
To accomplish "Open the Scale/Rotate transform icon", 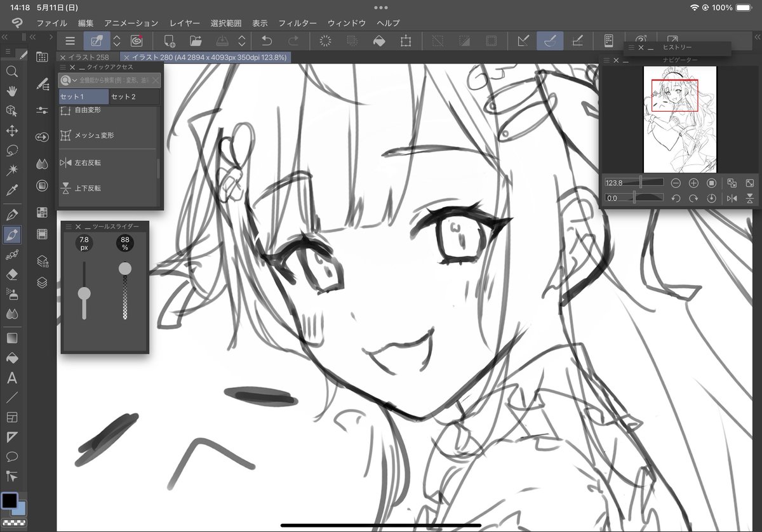I will click(x=405, y=41).
